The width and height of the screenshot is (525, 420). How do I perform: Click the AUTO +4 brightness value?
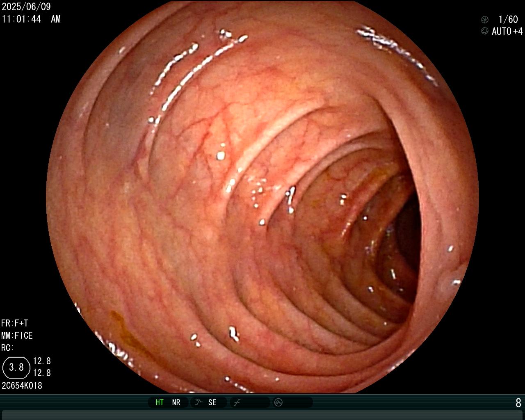click(507, 31)
